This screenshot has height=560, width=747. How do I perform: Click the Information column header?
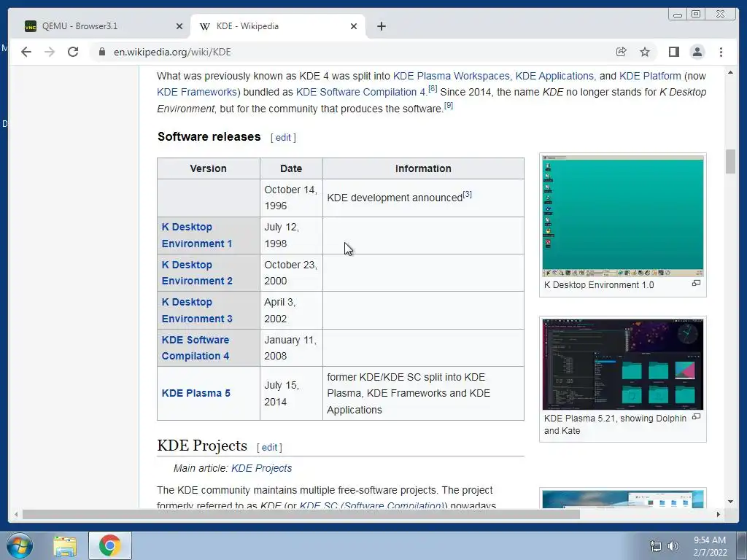tap(423, 168)
